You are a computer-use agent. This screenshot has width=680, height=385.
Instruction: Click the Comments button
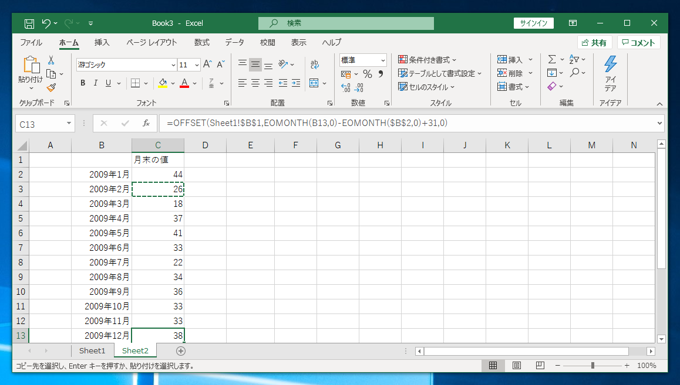pos(638,42)
